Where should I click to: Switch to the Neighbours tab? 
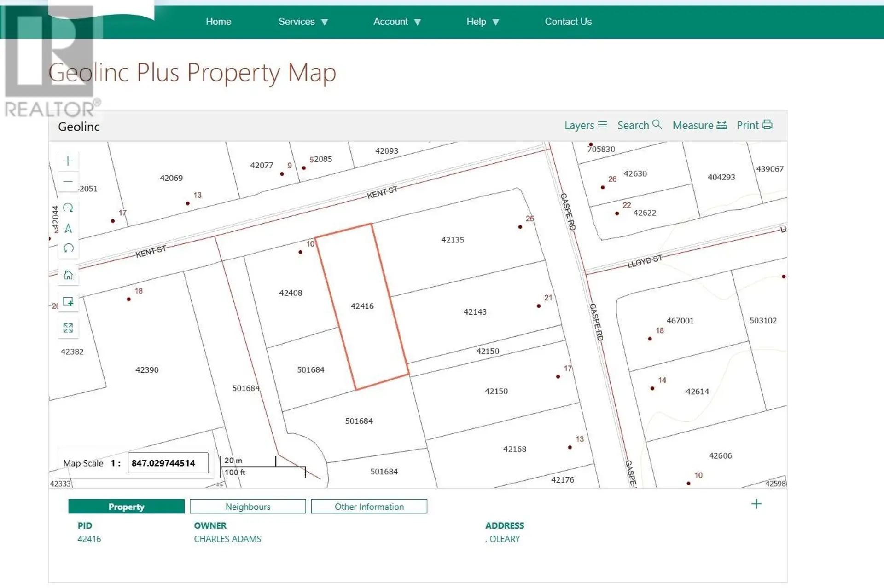247,506
